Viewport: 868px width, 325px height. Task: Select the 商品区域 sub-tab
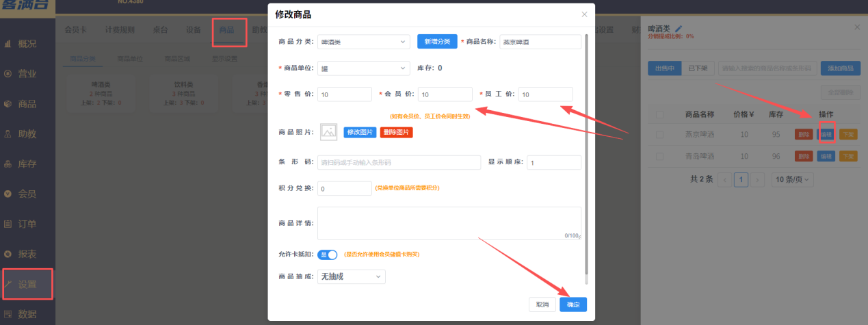tap(178, 59)
